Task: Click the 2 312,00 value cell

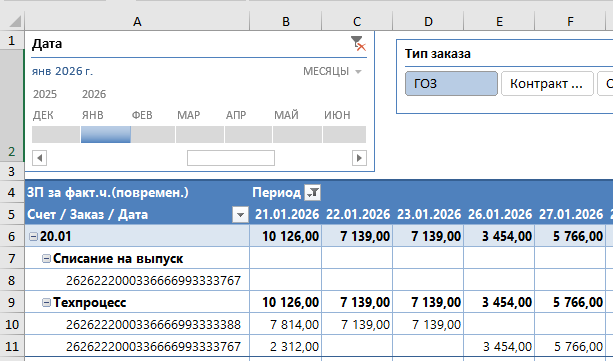Action: click(286, 346)
